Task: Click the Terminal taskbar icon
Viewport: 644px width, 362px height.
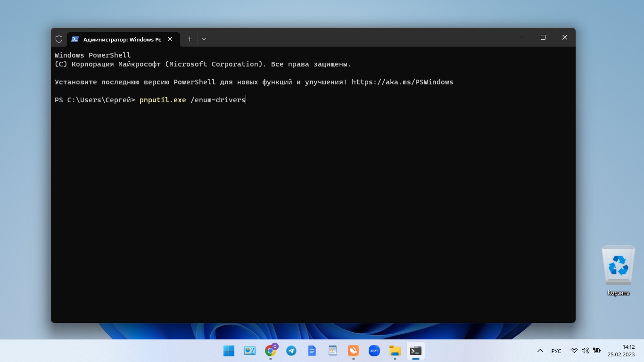Action: pos(415,351)
